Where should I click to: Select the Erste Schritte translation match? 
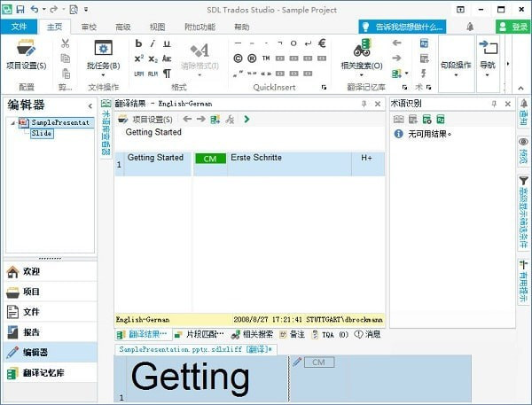pos(256,158)
